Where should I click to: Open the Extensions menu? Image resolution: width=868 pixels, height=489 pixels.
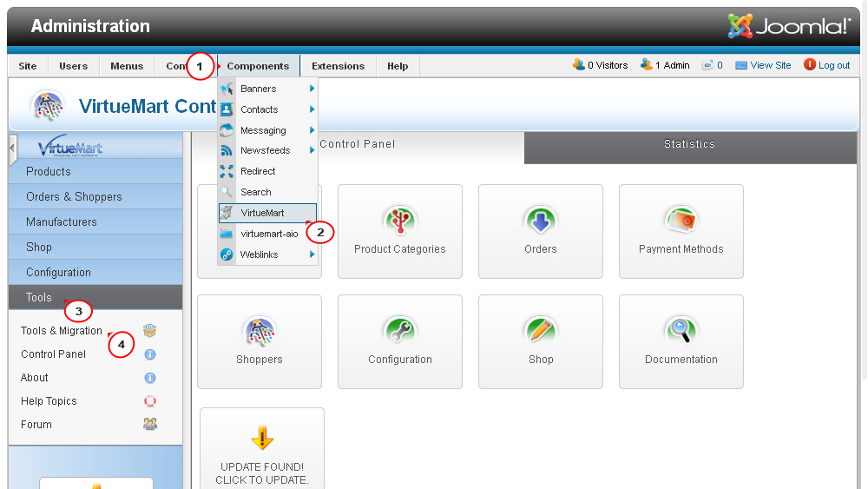click(339, 66)
